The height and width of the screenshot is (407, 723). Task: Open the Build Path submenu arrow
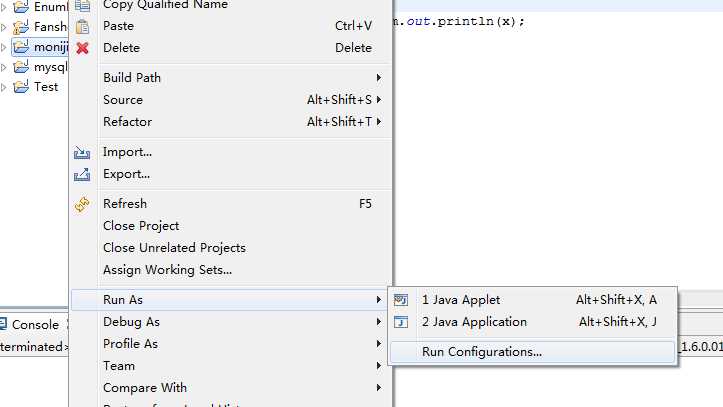[379, 78]
